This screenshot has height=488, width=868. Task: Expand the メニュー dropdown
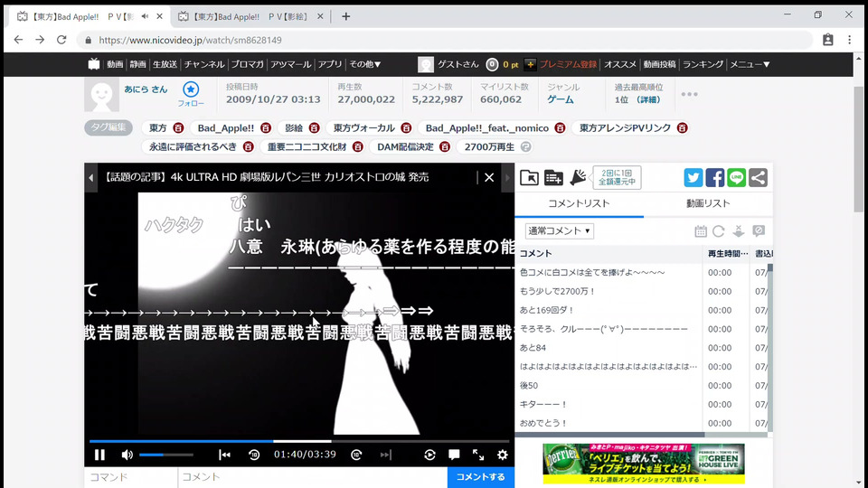point(750,64)
